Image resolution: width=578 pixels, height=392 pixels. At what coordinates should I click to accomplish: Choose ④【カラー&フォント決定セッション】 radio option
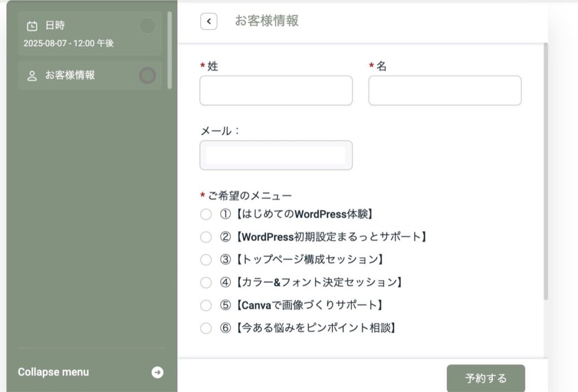tap(206, 283)
